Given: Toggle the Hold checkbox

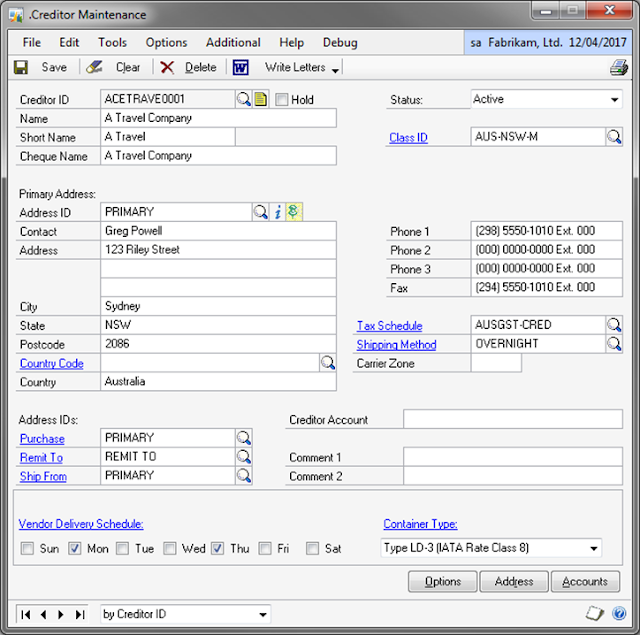Looking at the screenshot, I should pos(282,100).
